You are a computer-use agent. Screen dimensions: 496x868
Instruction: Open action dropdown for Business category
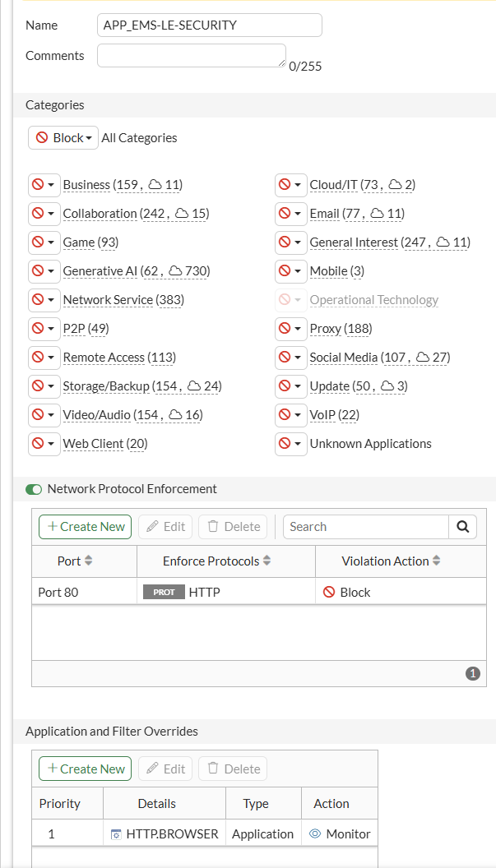[x=44, y=185]
